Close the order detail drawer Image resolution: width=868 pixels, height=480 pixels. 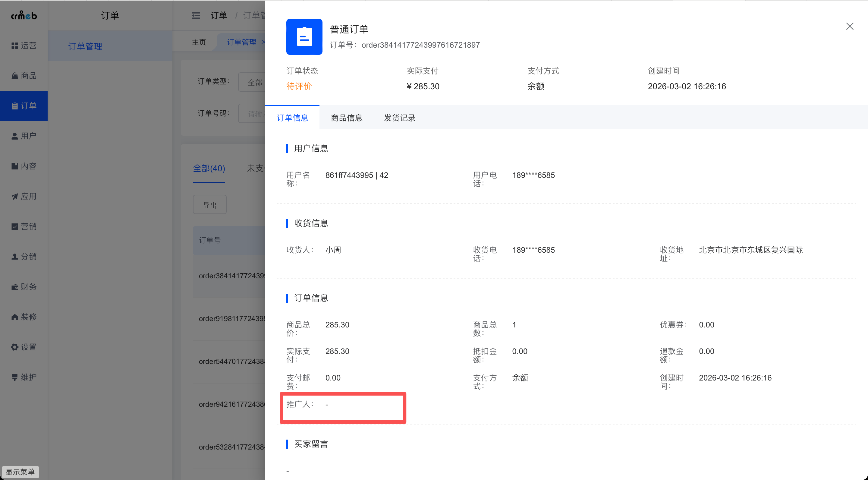tap(850, 26)
